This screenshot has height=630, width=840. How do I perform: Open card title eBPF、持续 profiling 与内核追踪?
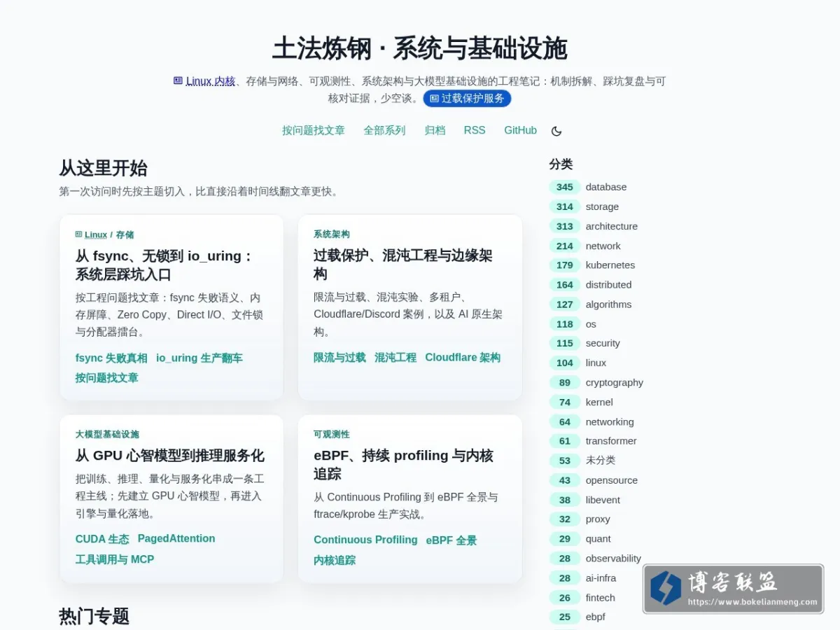(404, 465)
